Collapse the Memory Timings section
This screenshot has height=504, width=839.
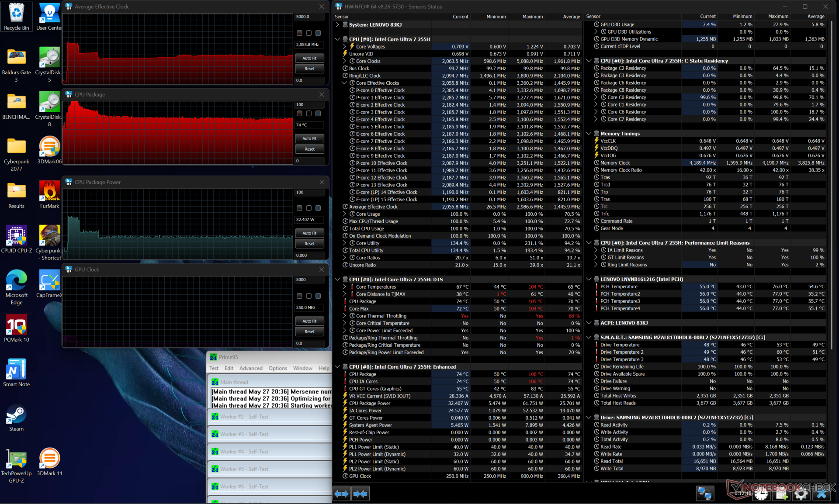coord(589,134)
